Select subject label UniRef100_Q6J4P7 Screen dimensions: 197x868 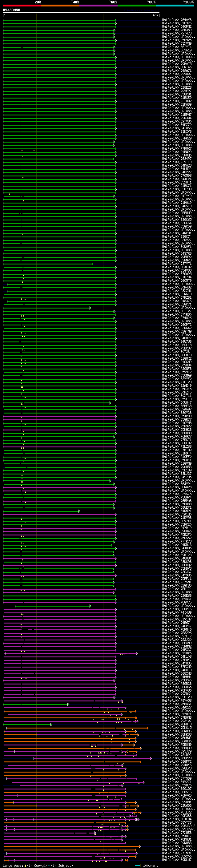pyautogui.click(x=177, y=159)
